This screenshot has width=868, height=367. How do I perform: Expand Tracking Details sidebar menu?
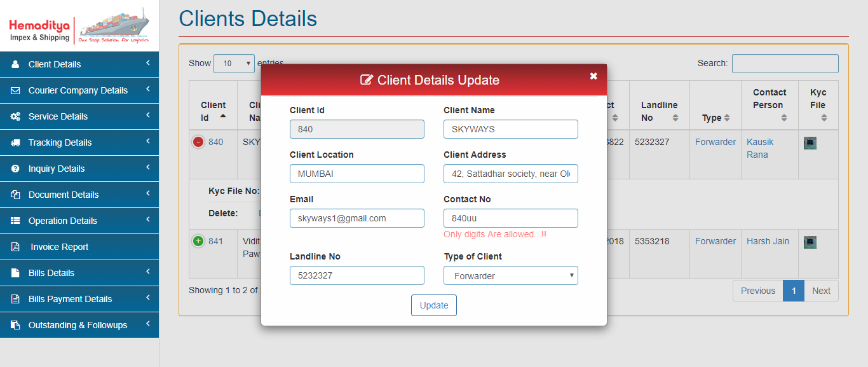(x=79, y=142)
